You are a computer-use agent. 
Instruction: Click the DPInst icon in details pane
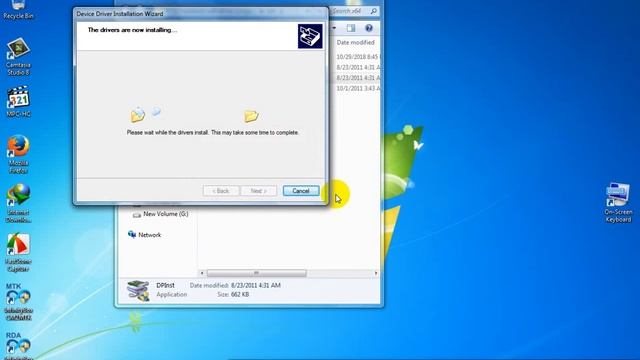pos(138,291)
